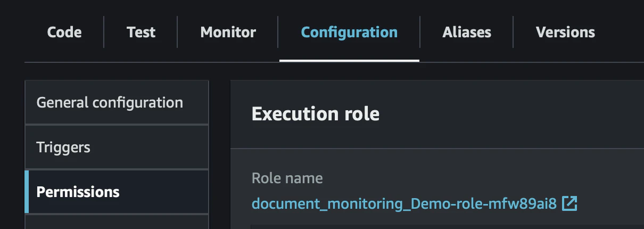Screen dimensions: 644x229
Task: Open the Triggers section
Action: [x=117, y=147]
